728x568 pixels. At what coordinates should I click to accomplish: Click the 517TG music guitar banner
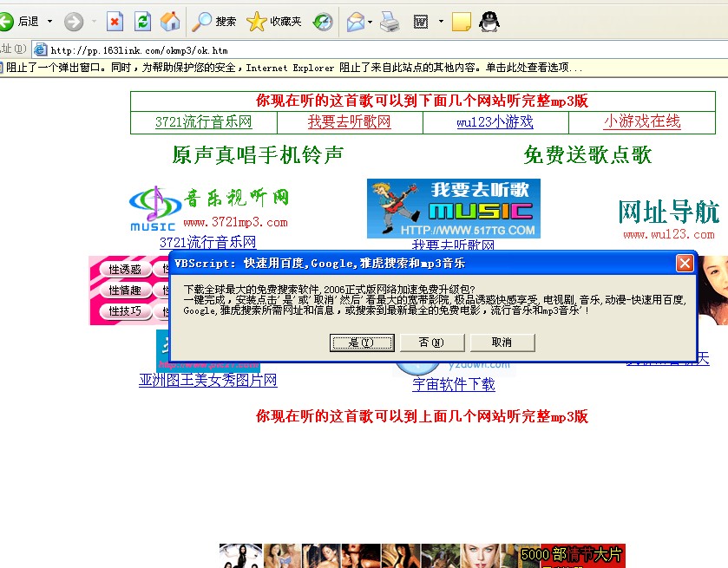[x=454, y=208]
